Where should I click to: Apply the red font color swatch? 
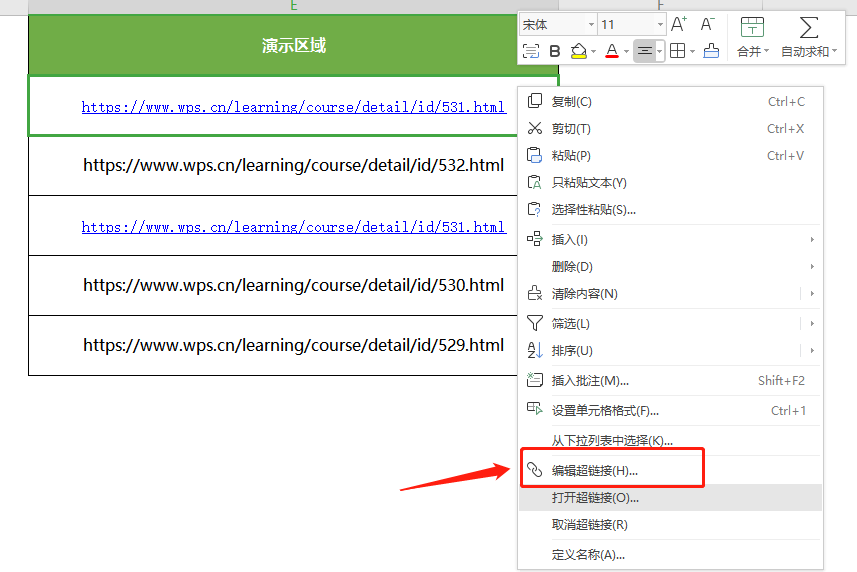[611, 51]
